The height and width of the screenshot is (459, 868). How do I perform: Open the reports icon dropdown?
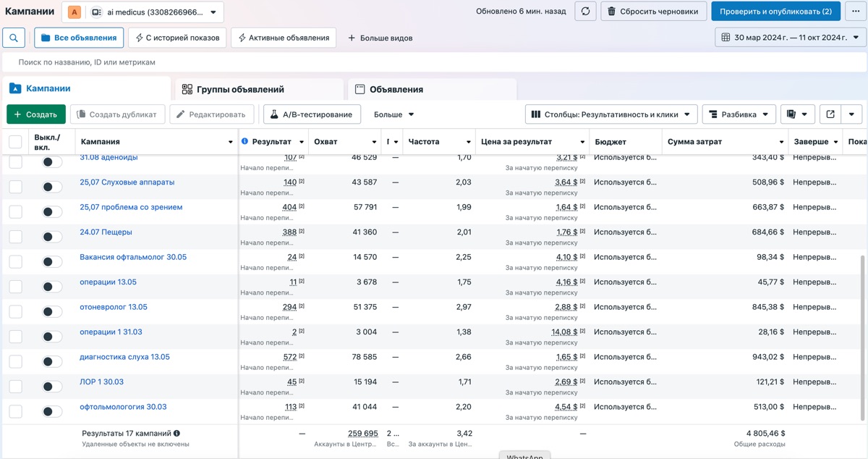(797, 114)
